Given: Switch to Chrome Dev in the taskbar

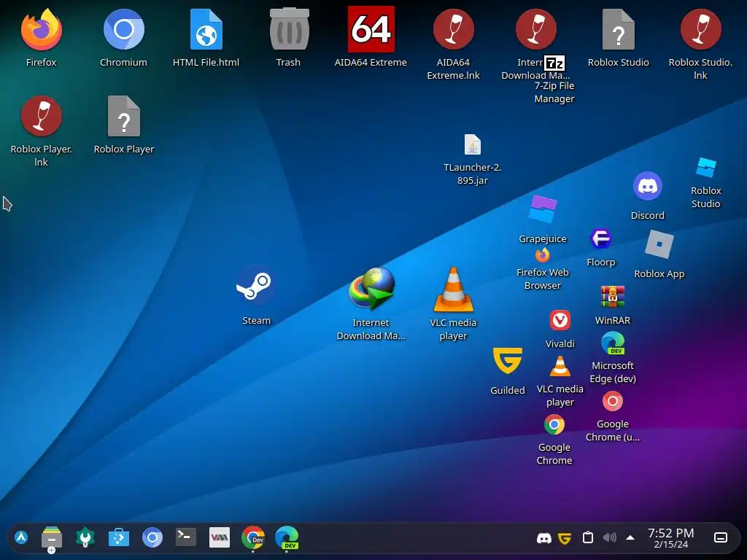Looking at the screenshot, I should point(253,537).
